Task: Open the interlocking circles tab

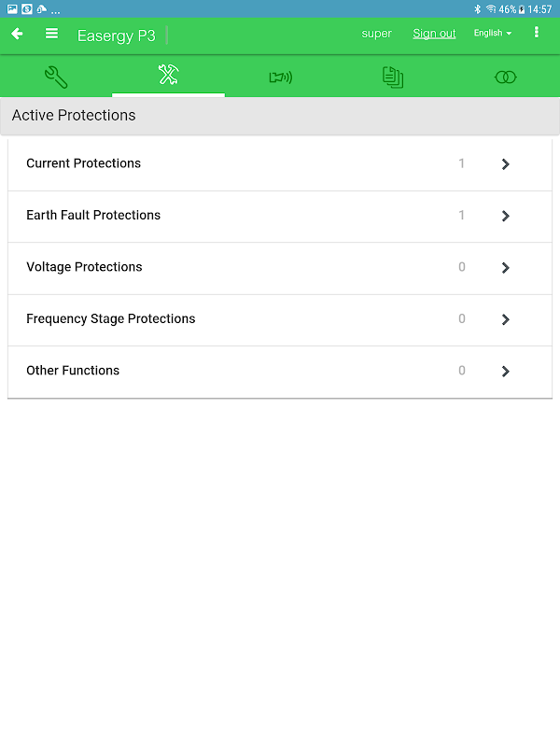Action: click(505, 77)
